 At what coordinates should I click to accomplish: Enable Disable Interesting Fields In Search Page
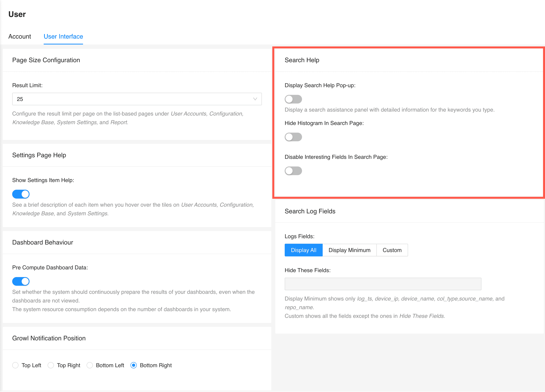(x=293, y=171)
